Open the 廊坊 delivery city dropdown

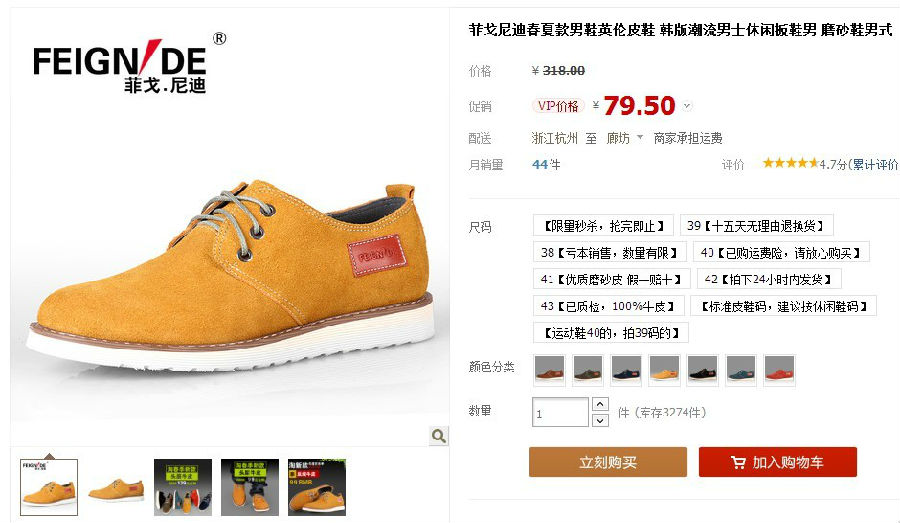click(x=624, y=138)
